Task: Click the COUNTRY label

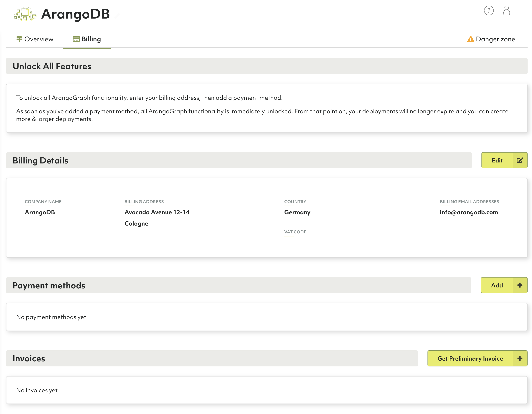Action: (x=295, y=202)
